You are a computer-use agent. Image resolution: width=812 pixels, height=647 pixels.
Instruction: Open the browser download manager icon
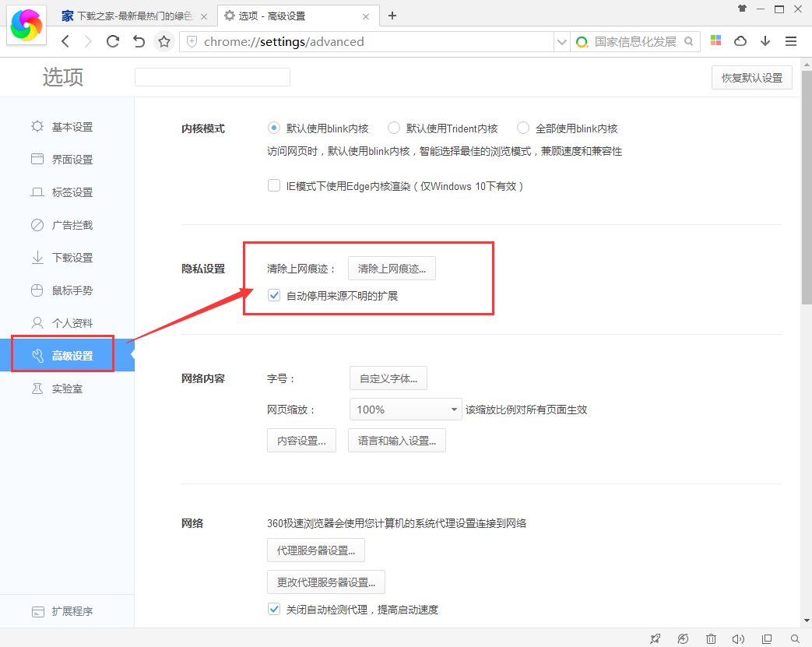(765, 40)
